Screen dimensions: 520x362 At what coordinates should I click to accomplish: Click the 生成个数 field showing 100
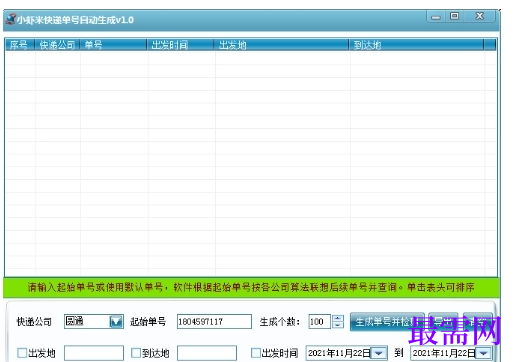click(319, 322)
